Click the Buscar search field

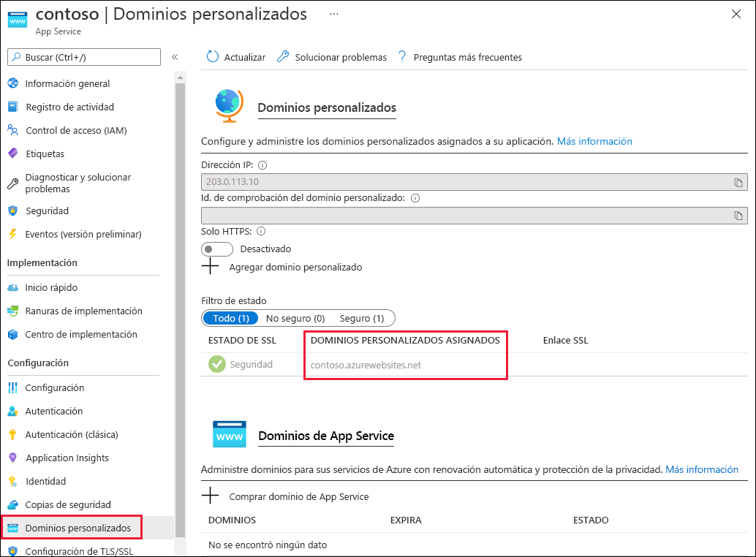pos(83,56)
